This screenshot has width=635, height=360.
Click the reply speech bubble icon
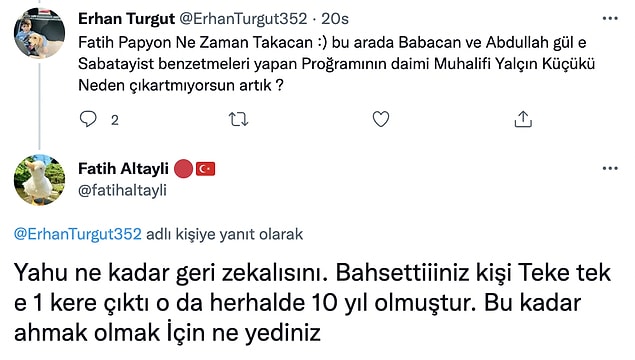pyautogui.click(x=88, y=119)
